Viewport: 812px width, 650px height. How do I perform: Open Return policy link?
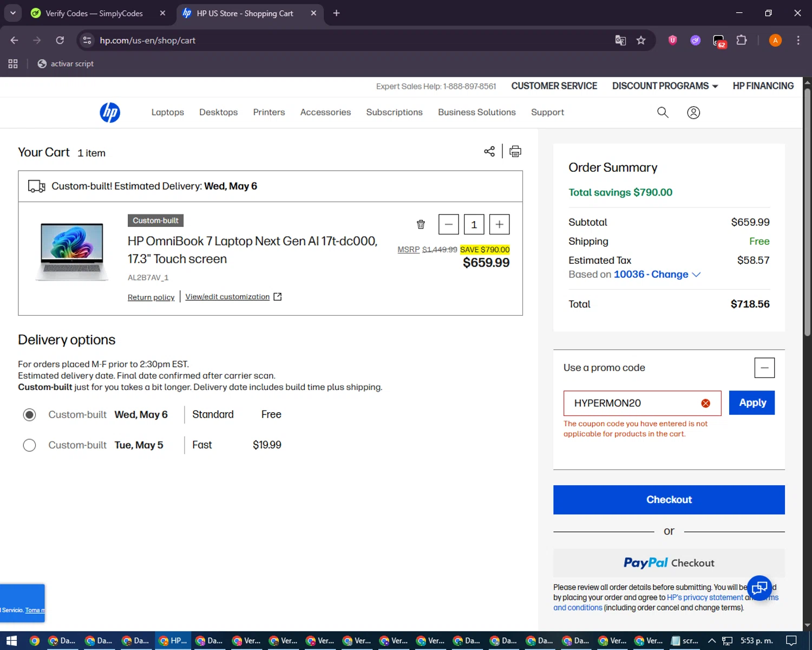coord(151,297)
